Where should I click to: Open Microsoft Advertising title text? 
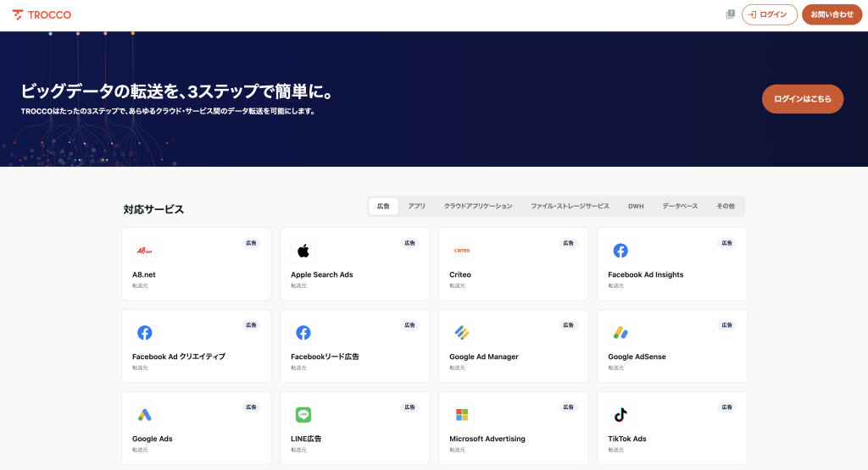pos(487,439)
